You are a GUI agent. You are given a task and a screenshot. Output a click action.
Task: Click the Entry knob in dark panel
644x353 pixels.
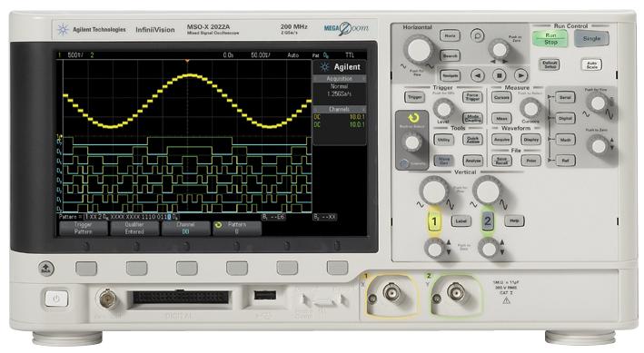tap(412, 142)
